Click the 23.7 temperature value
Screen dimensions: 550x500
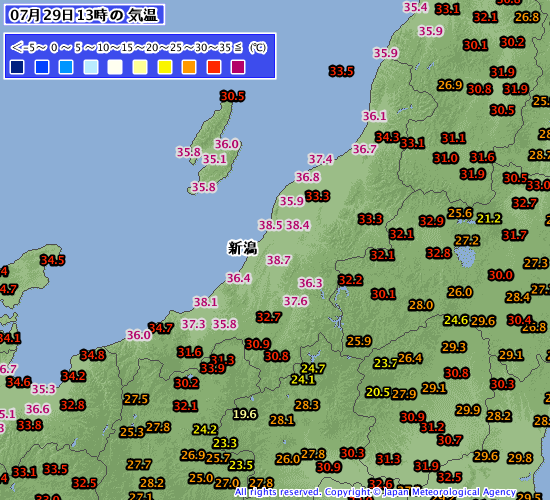[385, 363]
